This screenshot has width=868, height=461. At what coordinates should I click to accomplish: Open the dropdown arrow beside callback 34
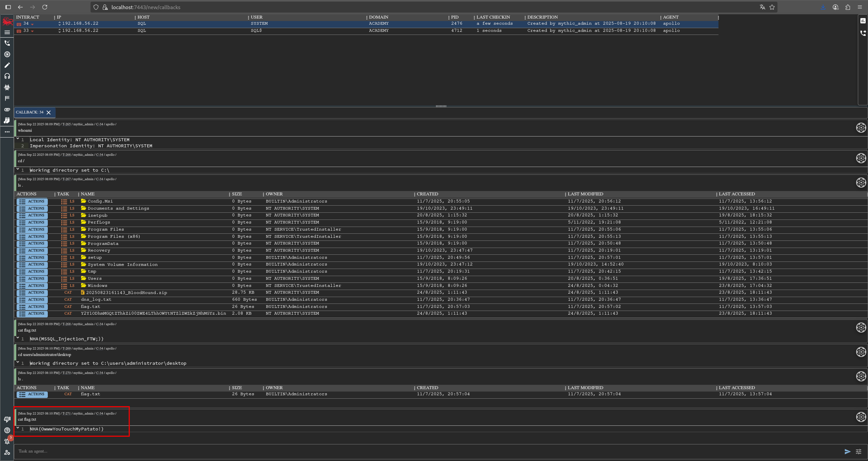point(32,24)
